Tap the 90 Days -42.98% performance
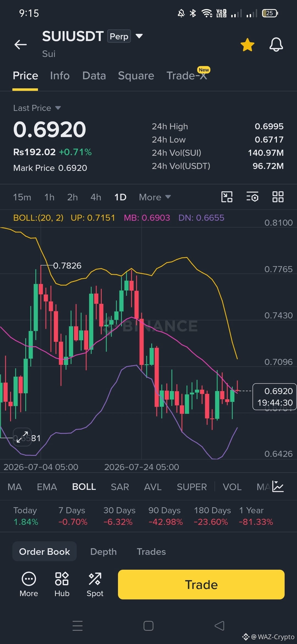The image size is (297, 644). pyautogui.click(x=166, y=516)
